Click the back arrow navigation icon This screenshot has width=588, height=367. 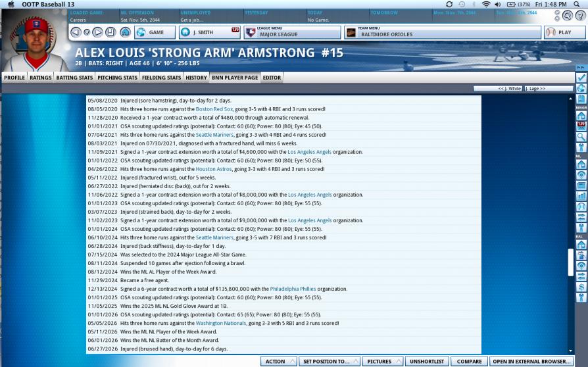click(x=75, y=32)
